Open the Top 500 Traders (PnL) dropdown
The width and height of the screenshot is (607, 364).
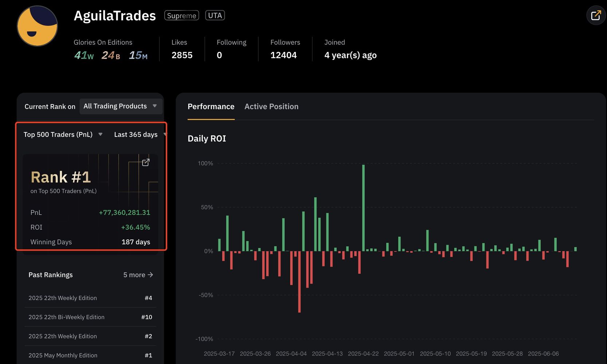pos(63,135)
